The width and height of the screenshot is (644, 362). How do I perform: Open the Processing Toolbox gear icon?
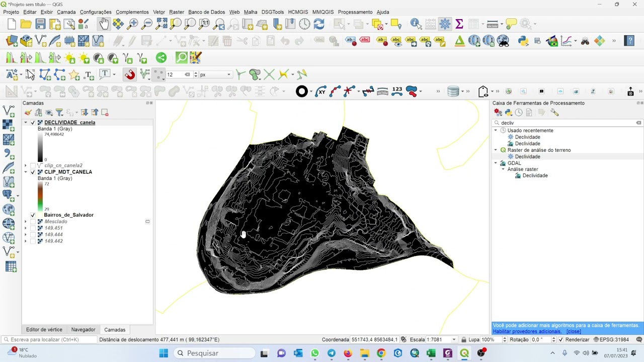[x=445, y=24]
